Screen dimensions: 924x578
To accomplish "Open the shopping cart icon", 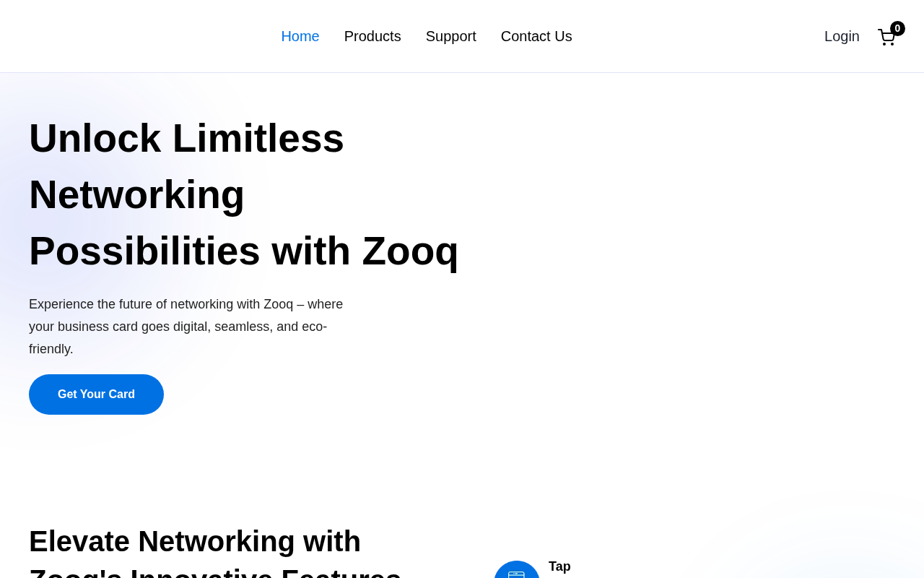I will 886,37.
